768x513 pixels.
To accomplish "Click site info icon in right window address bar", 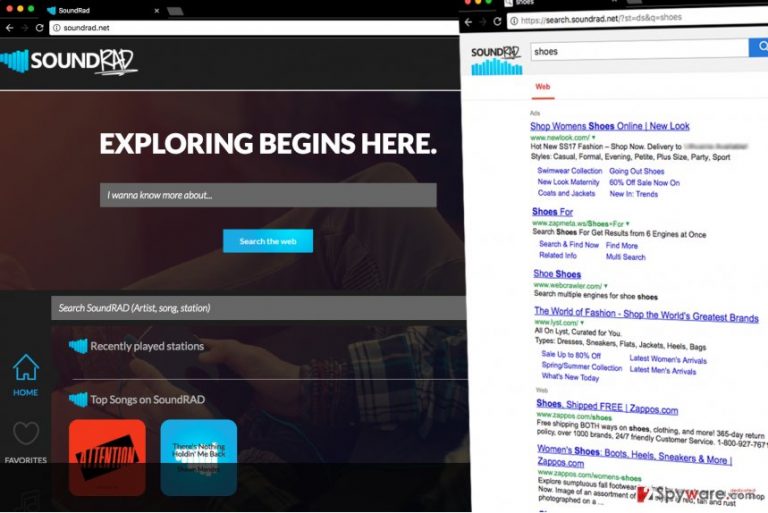I will click(x=514, y=21).
